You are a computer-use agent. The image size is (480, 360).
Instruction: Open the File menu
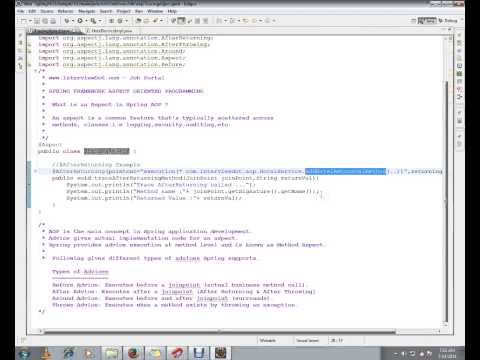pos(21,11)
